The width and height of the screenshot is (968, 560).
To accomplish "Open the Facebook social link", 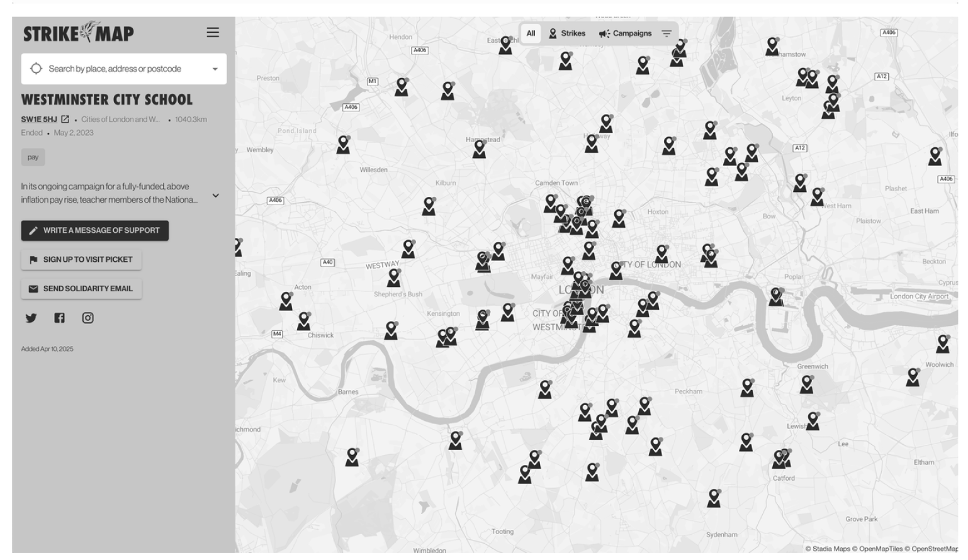I will click(59, 318).
